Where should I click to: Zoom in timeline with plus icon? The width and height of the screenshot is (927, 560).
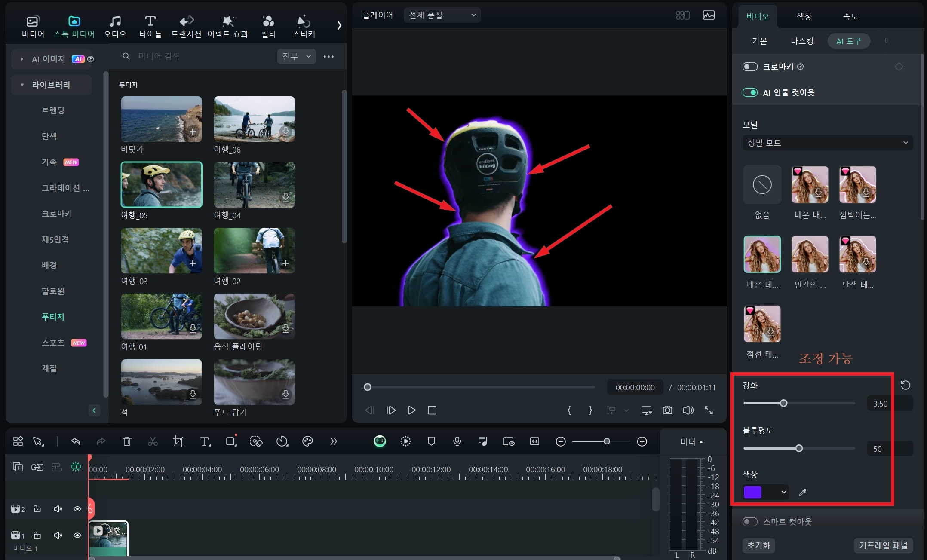tap(642, 441)
